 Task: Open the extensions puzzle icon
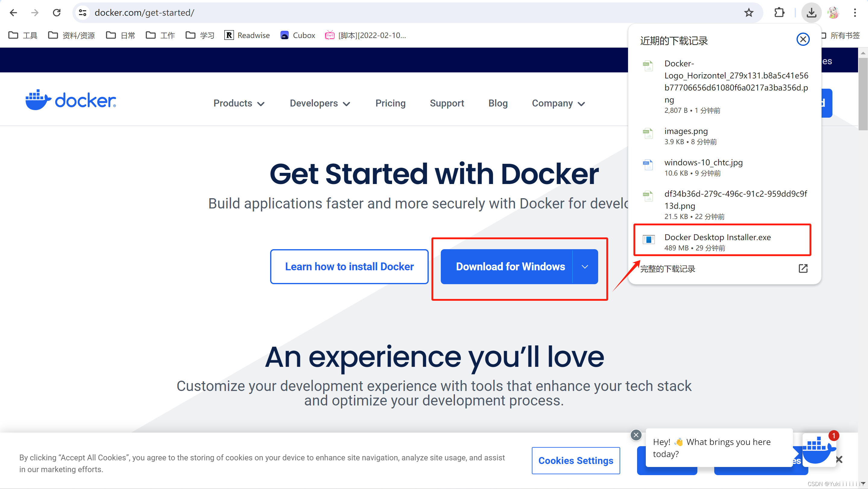[x=779, y=13]
